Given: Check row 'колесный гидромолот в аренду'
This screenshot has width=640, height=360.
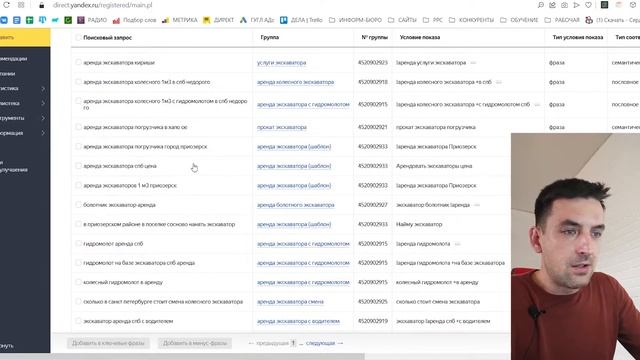Looking at the screenshot, I should (78, 282).
